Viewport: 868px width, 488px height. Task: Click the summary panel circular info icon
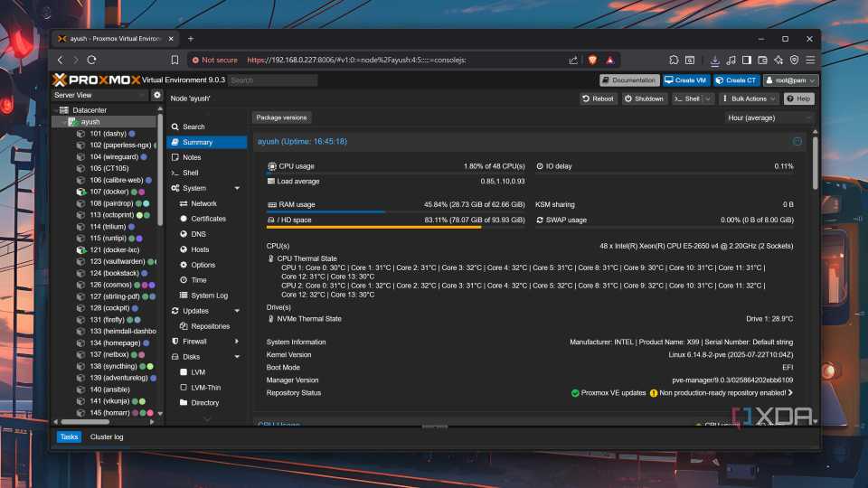[797, 142]
